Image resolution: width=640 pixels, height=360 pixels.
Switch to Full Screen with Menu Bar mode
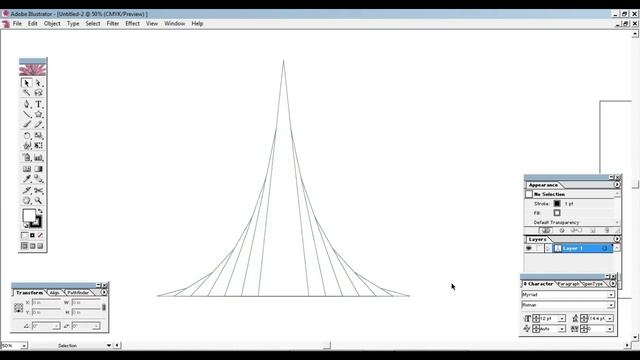pyautogui.click(x=32, y=246)
